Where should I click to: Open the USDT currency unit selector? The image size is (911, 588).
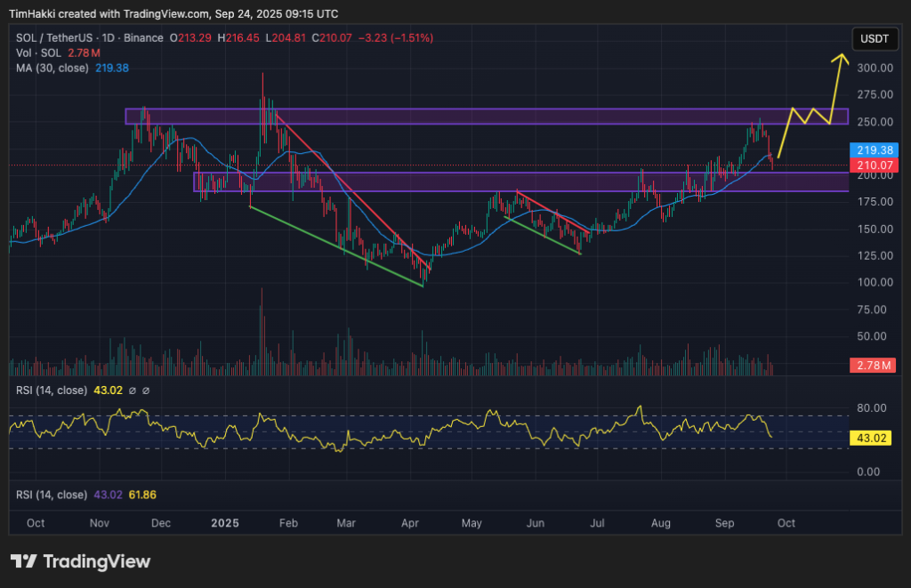pos(874,38)
